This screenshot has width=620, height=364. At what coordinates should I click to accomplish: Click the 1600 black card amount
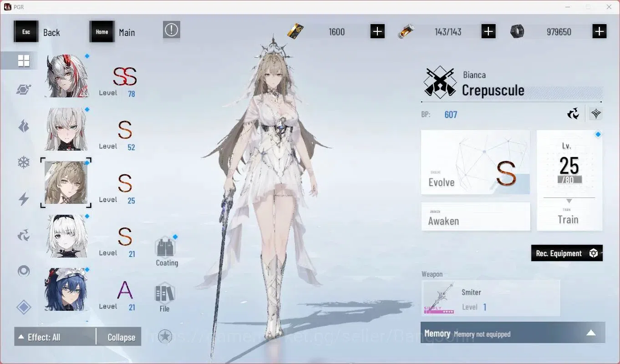point(337,32)
